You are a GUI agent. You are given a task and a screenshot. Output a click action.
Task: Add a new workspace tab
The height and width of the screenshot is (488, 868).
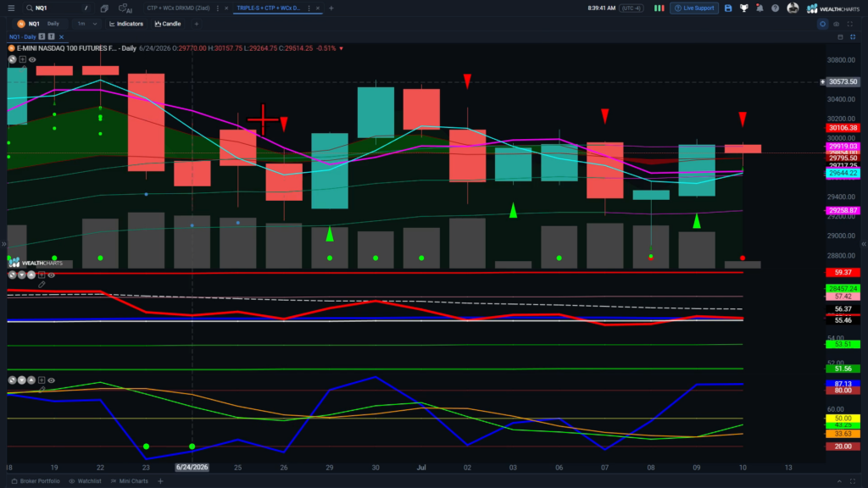click(331, 8)
